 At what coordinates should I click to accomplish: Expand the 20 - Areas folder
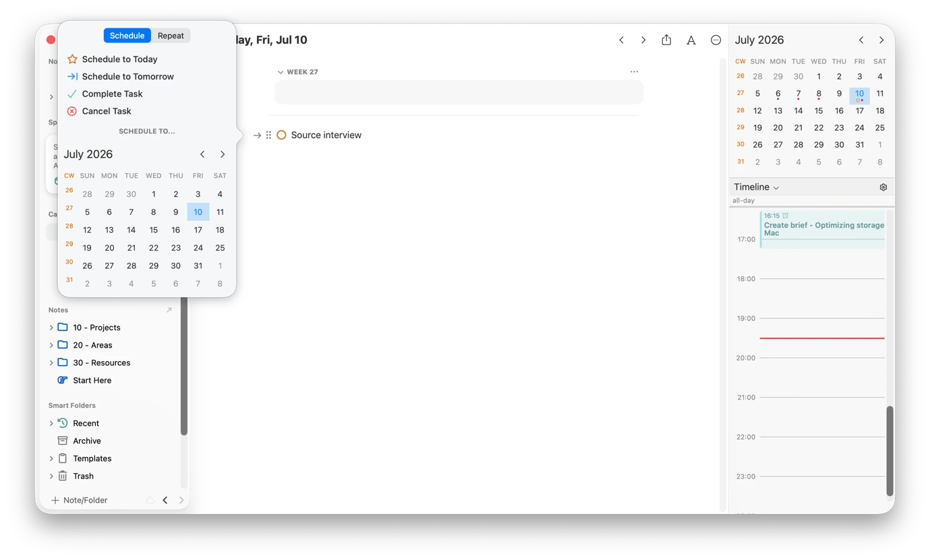51,345
